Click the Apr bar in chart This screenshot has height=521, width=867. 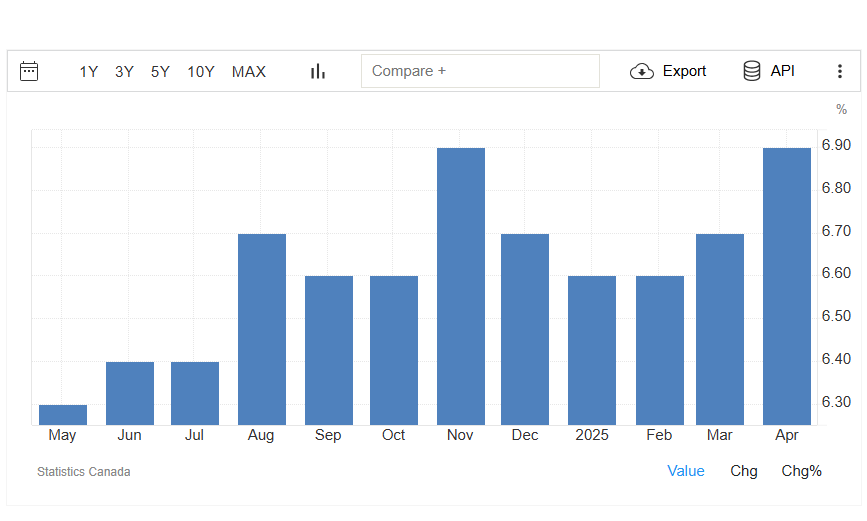tap(787, 286)
